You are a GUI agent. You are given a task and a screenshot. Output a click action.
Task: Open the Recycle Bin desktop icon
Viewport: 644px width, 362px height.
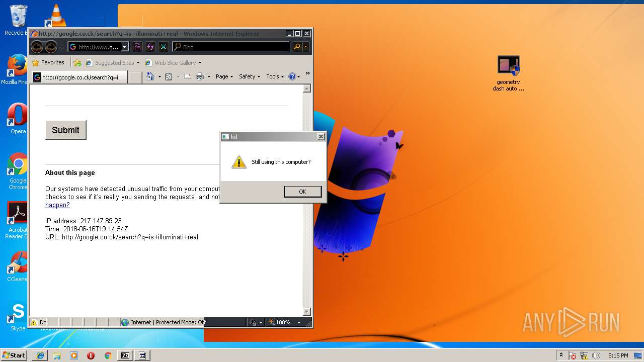(x=19, y=20)
